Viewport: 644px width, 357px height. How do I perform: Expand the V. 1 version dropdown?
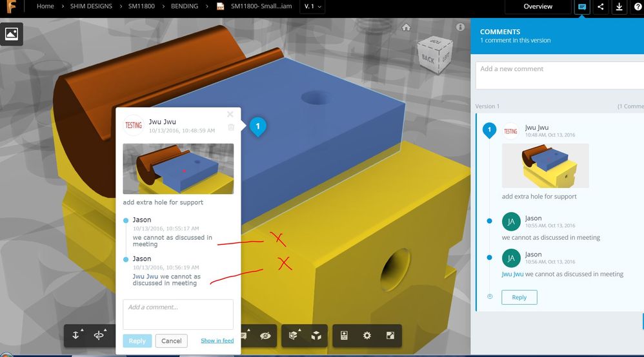(313, 6)
